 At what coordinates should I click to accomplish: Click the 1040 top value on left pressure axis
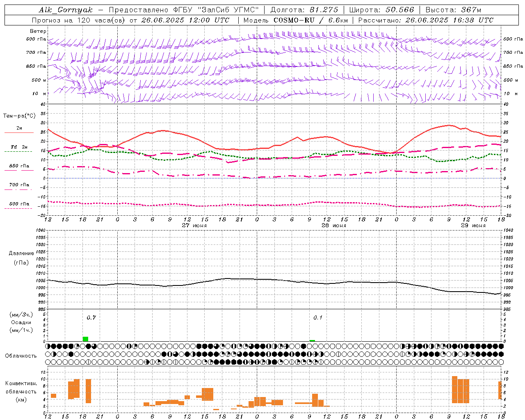40,231
